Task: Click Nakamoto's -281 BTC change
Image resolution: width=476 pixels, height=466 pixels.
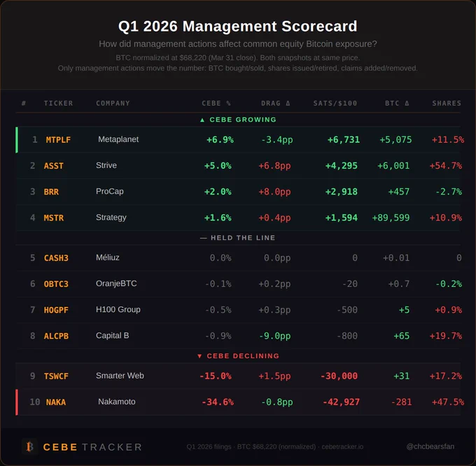Action: click(x=401, y=402)
